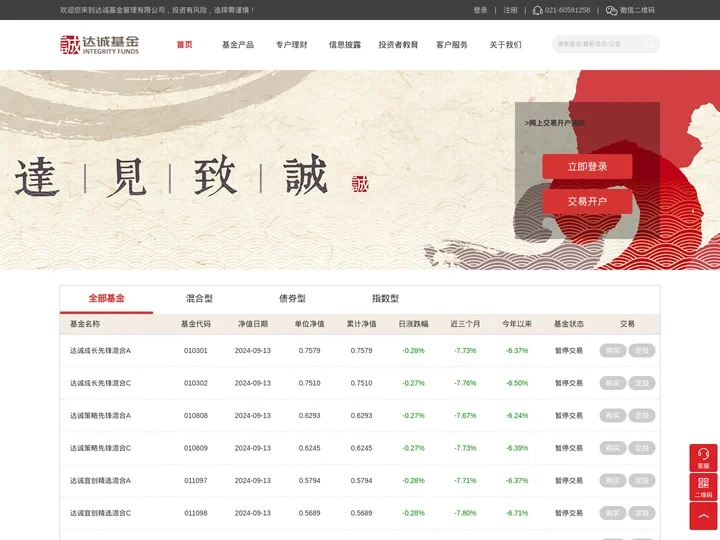The height and width of the screenshot is (540, 720).
Task: Select the 全部基金 tab
Action: 107,298
